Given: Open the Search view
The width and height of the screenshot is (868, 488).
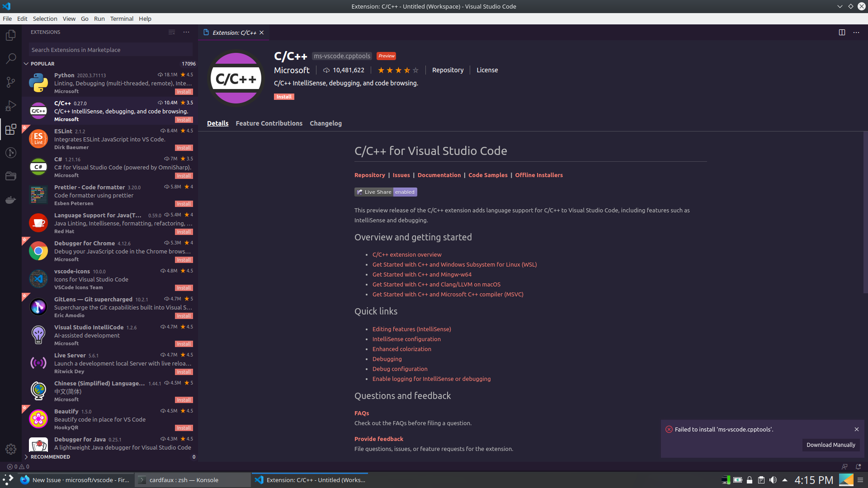Looking at the screenshot, I should [x=10, y=58].
